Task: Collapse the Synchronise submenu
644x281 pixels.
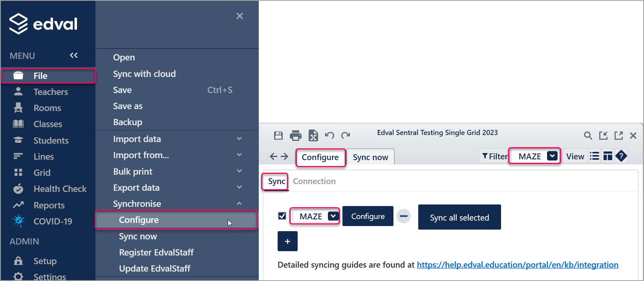Action: pyautogui.click(x=177, y=204)
